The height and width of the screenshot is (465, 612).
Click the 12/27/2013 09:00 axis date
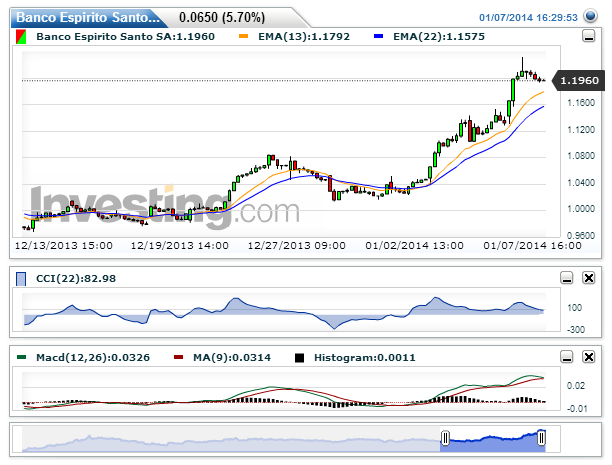297,246
